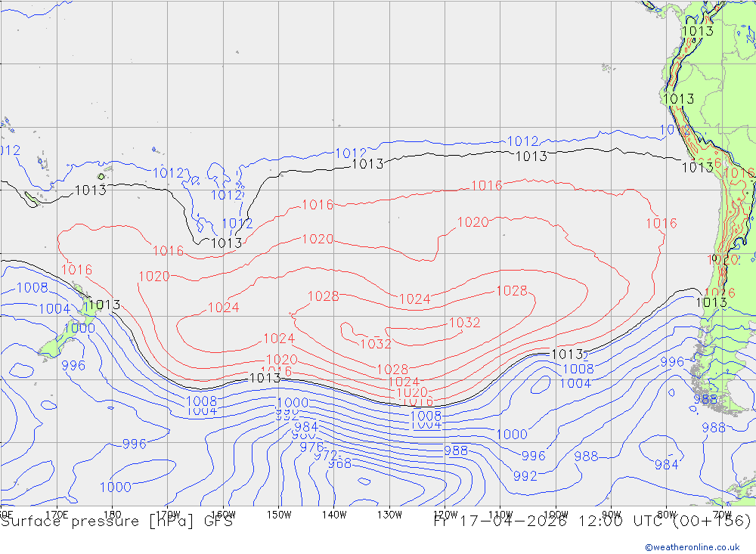This screenshot has width=756, height=554.
Task: Select the 170E longitude label
Action: pyautogui.click(x=57, y=515)
